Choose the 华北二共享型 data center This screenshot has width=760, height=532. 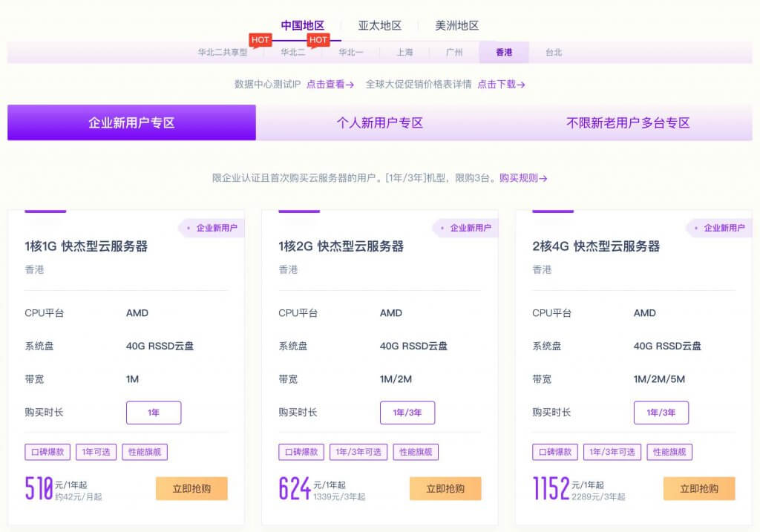pos(223,53)
